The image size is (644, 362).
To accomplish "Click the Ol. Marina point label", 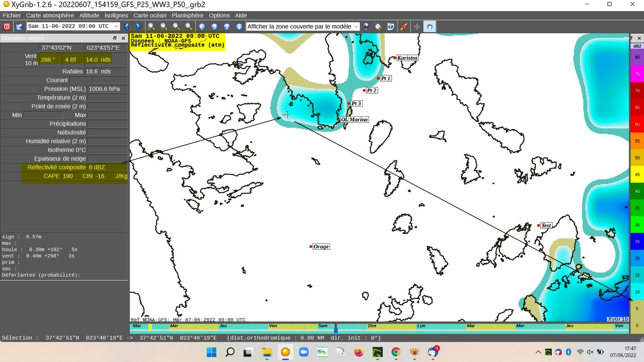I will 354,119.
